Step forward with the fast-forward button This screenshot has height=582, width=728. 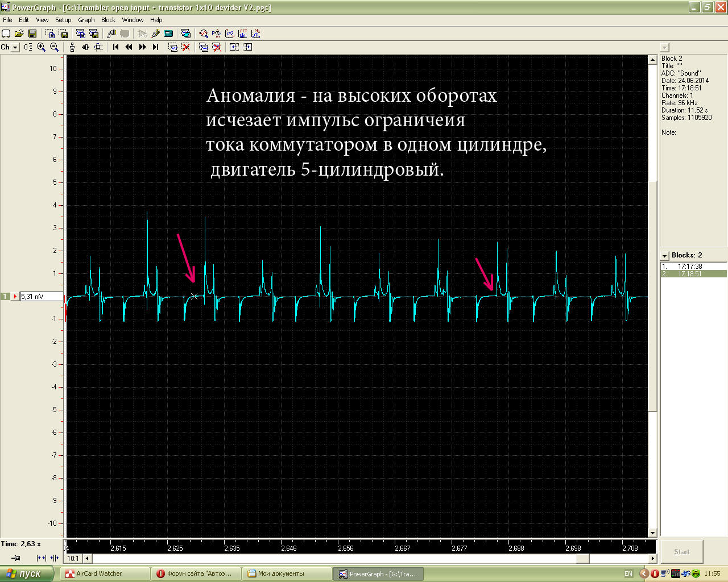(142, 47)
